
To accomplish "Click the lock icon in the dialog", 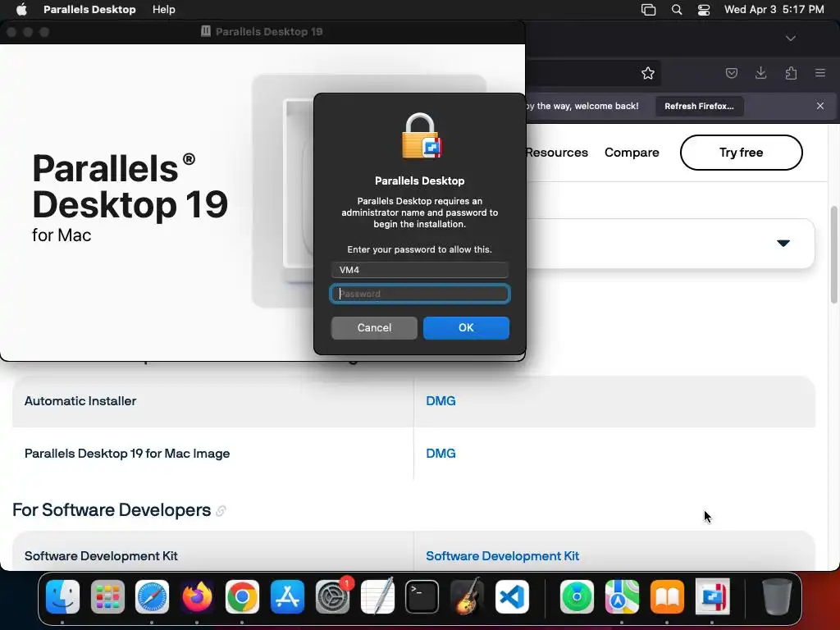I will [x=421, y=136].
